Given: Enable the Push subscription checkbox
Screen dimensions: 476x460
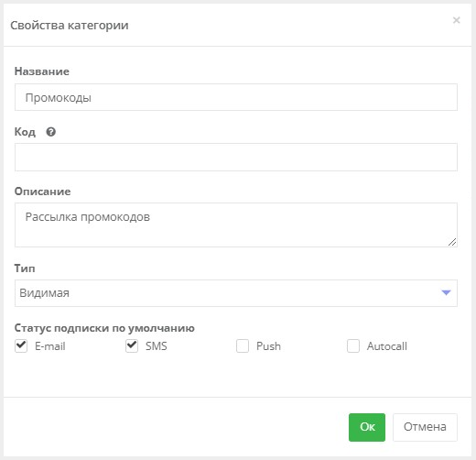Looking at the screenshot, I should coord(243,346).
